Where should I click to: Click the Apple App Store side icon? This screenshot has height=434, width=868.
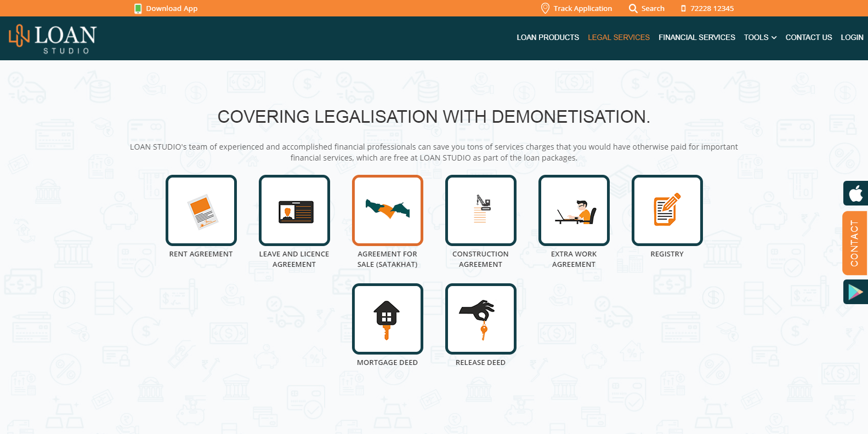coord(855,193)
